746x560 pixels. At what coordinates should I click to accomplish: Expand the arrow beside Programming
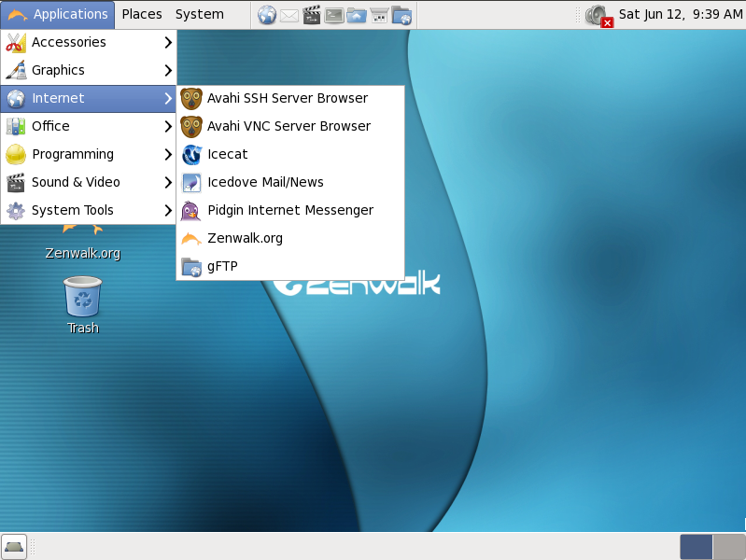[168, 155]
